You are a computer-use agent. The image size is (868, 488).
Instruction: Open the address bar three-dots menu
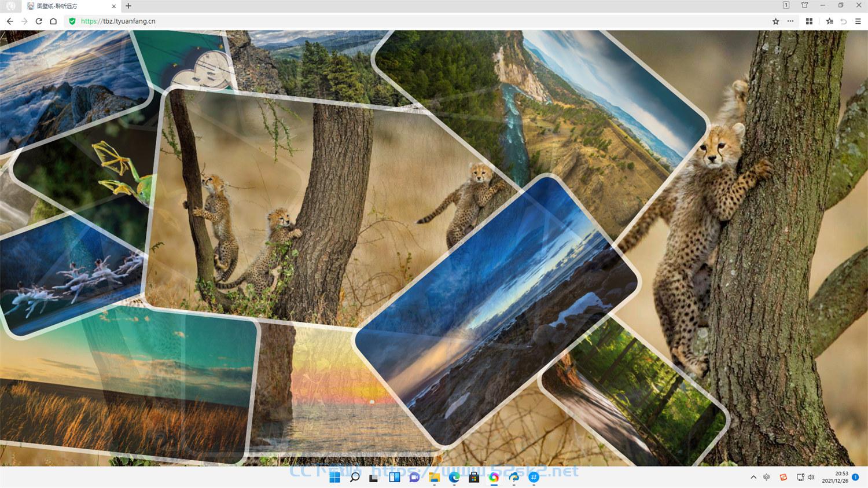point(790,21)
